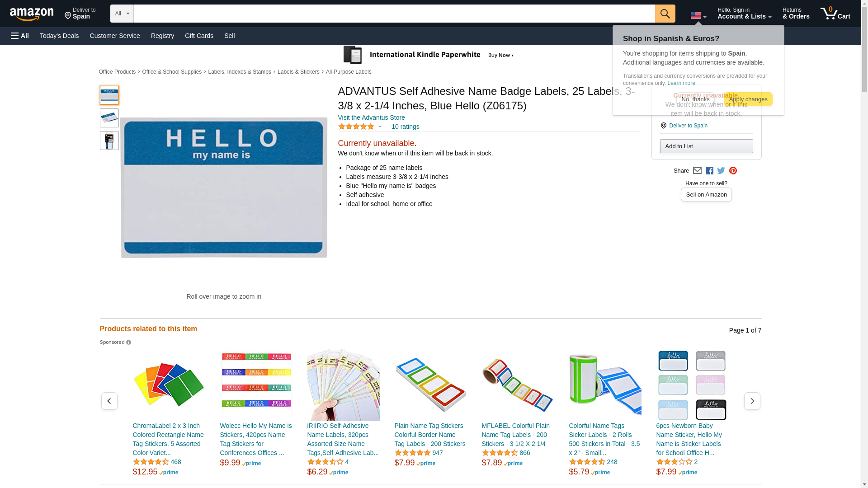The height and width of the screenshot is (488, 868).
Task: Share on Pinterest icon
Action: (733, 171)
